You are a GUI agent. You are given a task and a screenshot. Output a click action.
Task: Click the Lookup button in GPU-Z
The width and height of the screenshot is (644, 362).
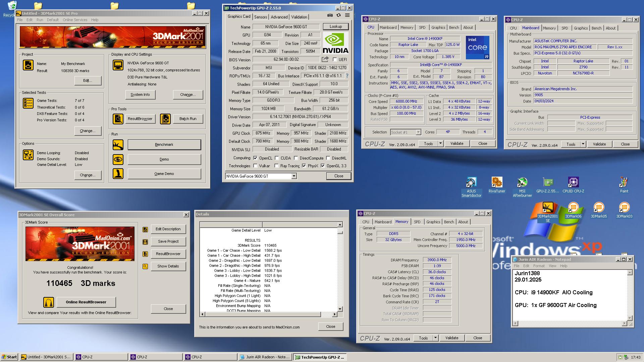pyautogui.click(x=336, y=26)
